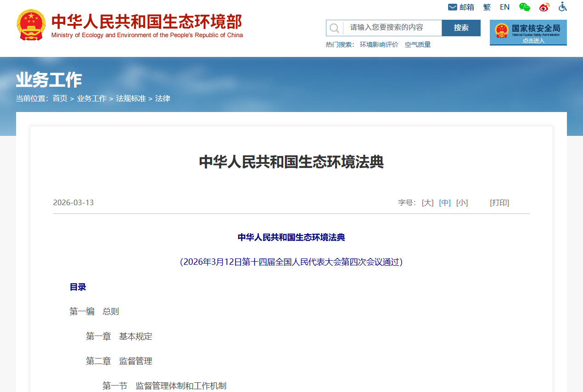This screenshot has height=392, width=583.
Task: Click the 打印 print link
Action: pos(499,203)
